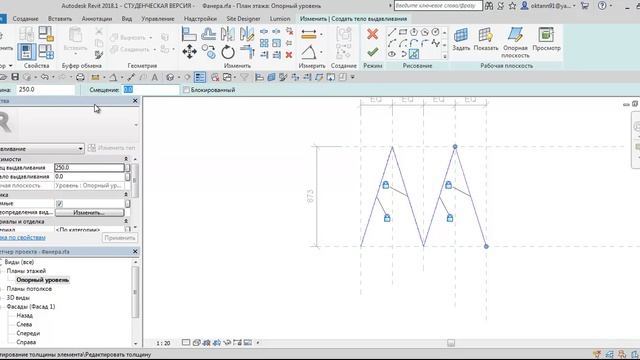Toggle the upper-left lock on the left triangle
The width and height of the screenshot is (640, 360).
tap(386, 185)
